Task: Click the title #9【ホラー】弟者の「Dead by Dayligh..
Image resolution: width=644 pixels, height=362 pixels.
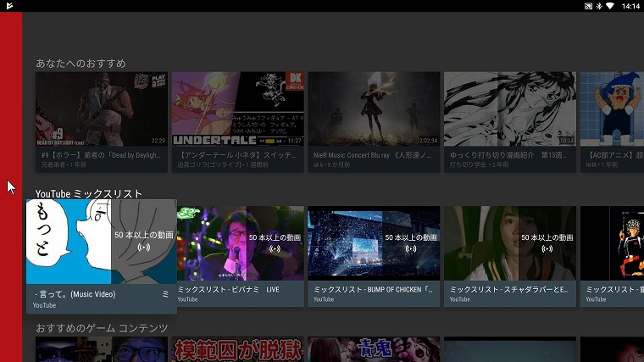Action: point(101,155)
